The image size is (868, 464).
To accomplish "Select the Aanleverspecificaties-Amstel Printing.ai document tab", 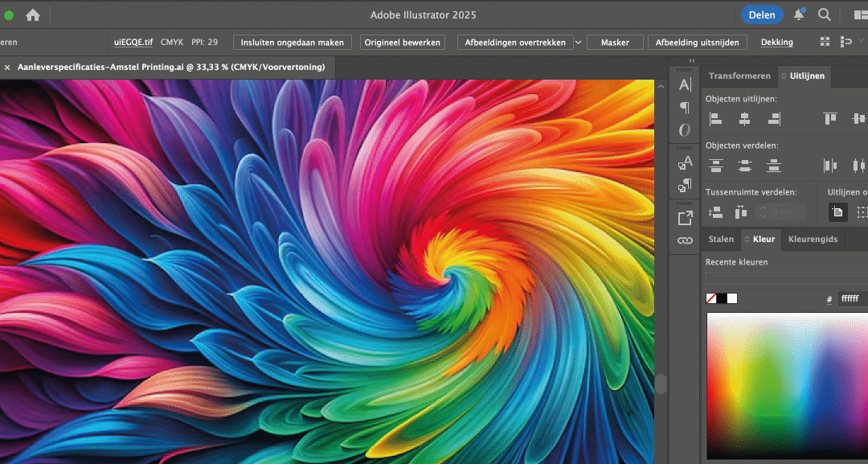I will pos(171,67).
